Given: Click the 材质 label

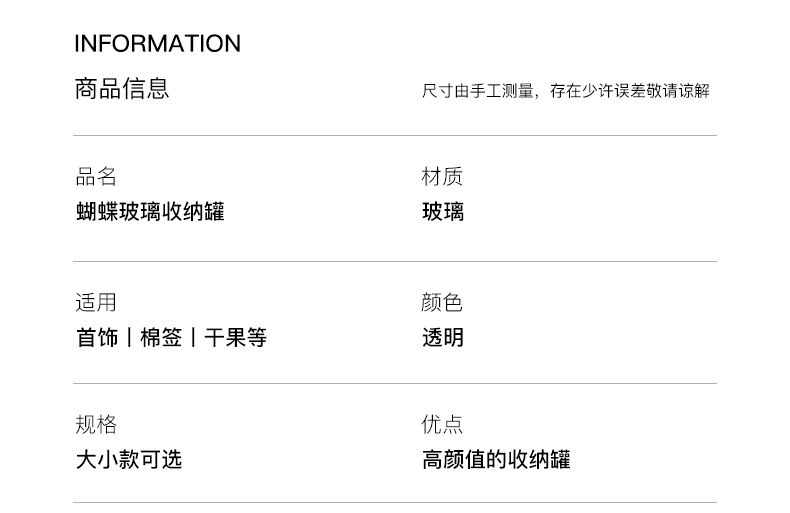Looking at the screenshot, I should tap(442, 177).
